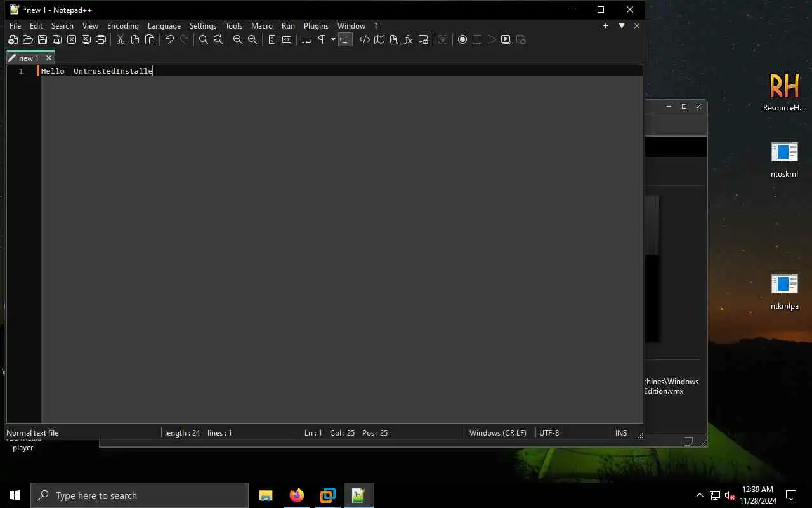Open the Edit menu

(36, 26)
